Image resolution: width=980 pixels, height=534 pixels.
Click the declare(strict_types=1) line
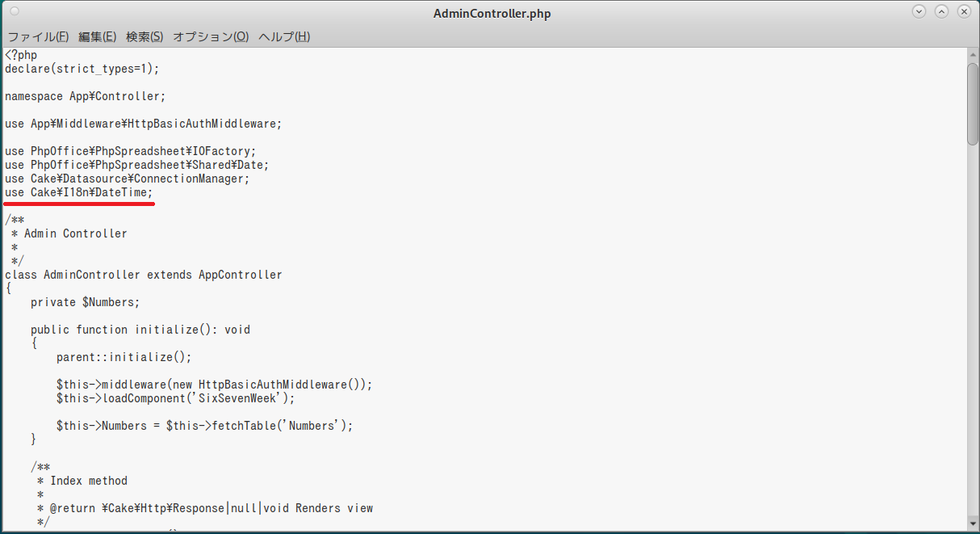point(82,69)
